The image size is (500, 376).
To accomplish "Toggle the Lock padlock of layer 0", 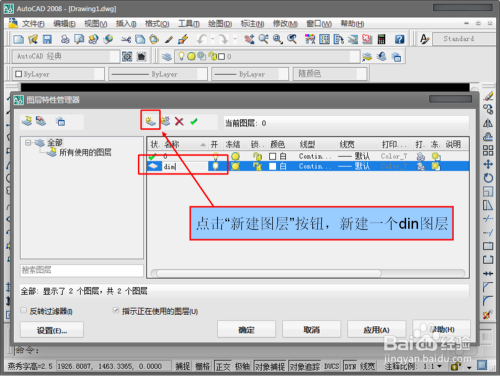I will [257, 156].
